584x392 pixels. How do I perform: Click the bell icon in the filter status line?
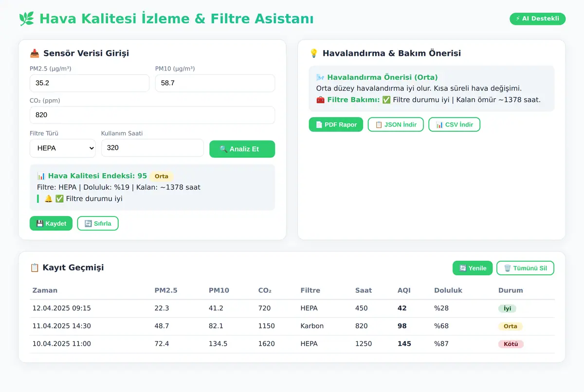click(x=48, y=198)
